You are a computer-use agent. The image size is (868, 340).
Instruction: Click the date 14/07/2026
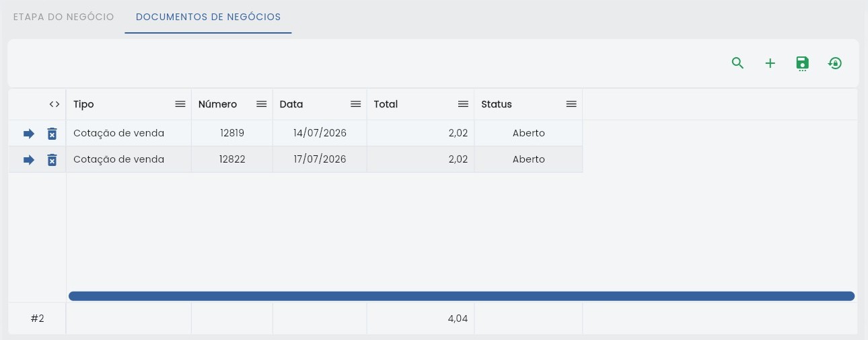click(320, 133)
